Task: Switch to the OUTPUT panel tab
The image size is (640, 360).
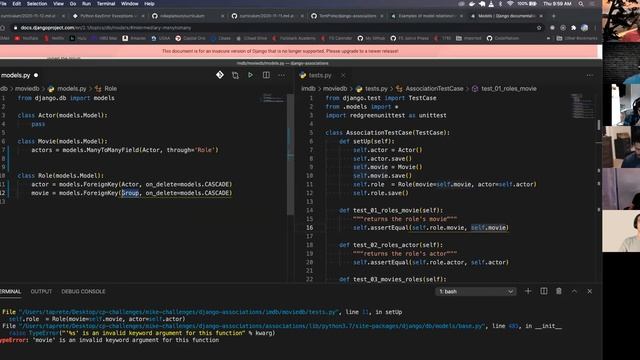Action: click(x=41, y=291)
